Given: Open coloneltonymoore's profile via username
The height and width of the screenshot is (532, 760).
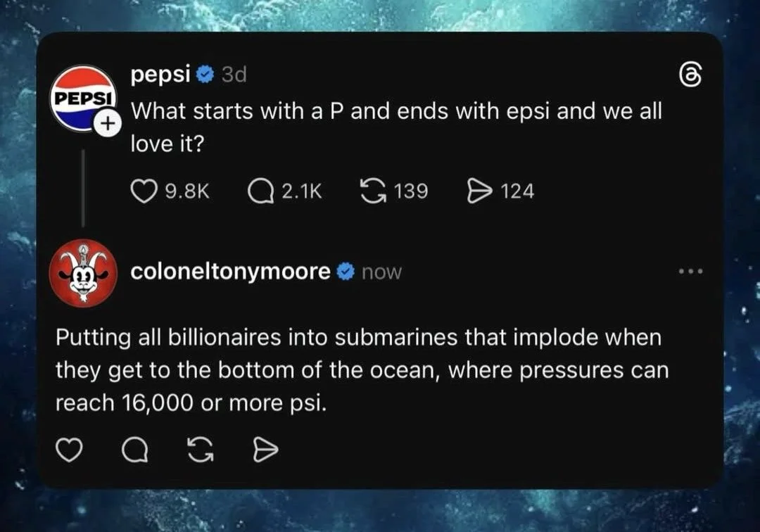Looking at the screenshot, I should pyautogui.click(x=231, y=272).
